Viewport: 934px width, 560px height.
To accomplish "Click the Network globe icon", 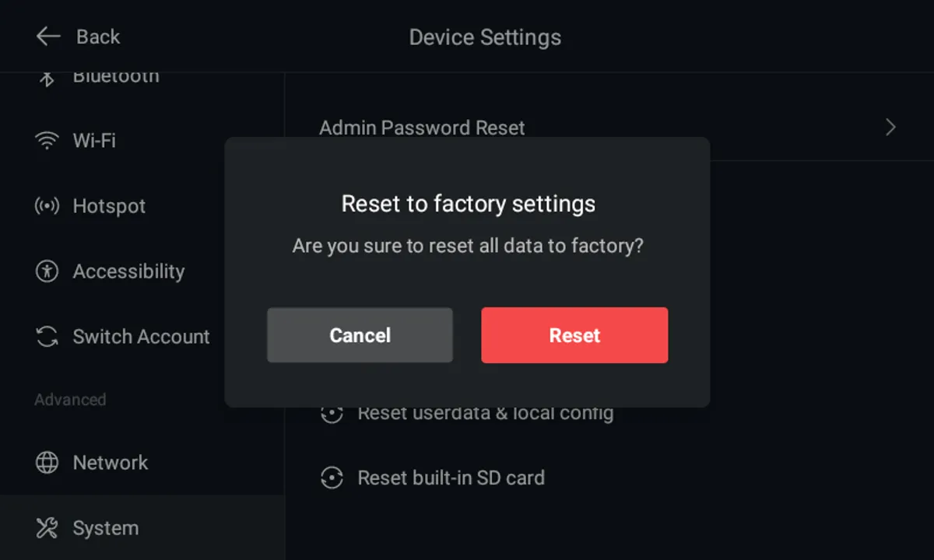I will [x=47, y=463].
